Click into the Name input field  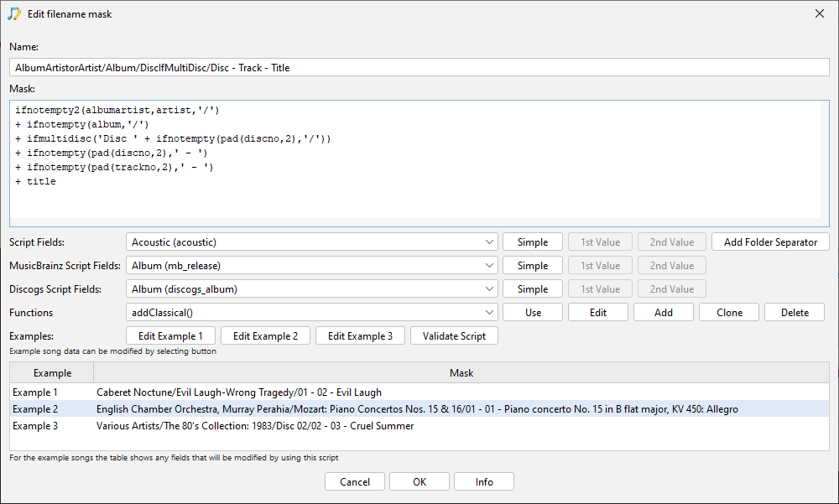[x=419, y=67]
